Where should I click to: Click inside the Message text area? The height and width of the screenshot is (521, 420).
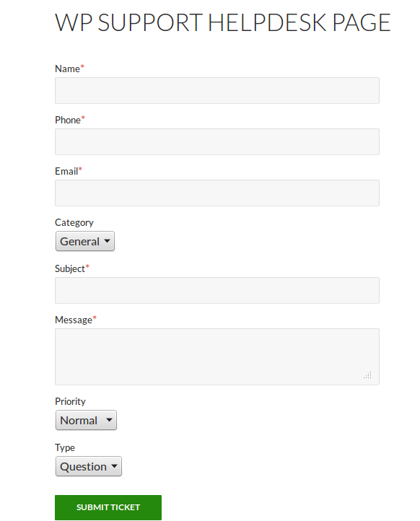(x=217, y=356)
